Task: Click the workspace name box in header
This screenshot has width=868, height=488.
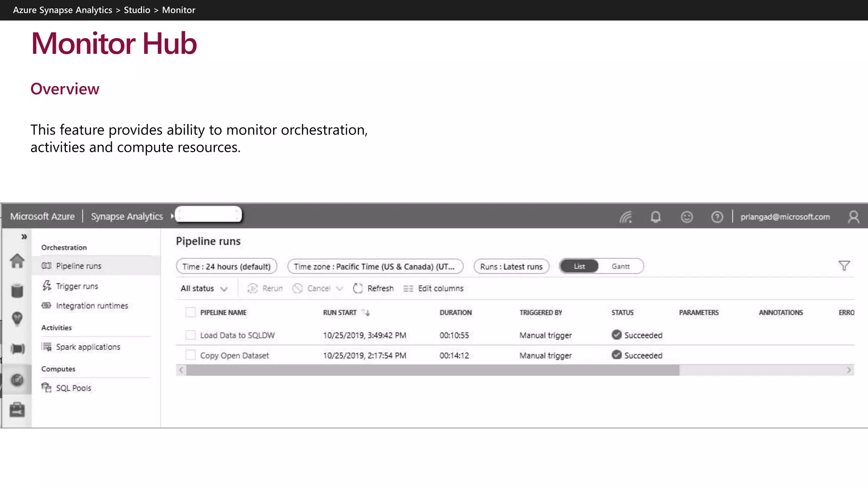Action: pyautogui.click(x=209, y=214)
